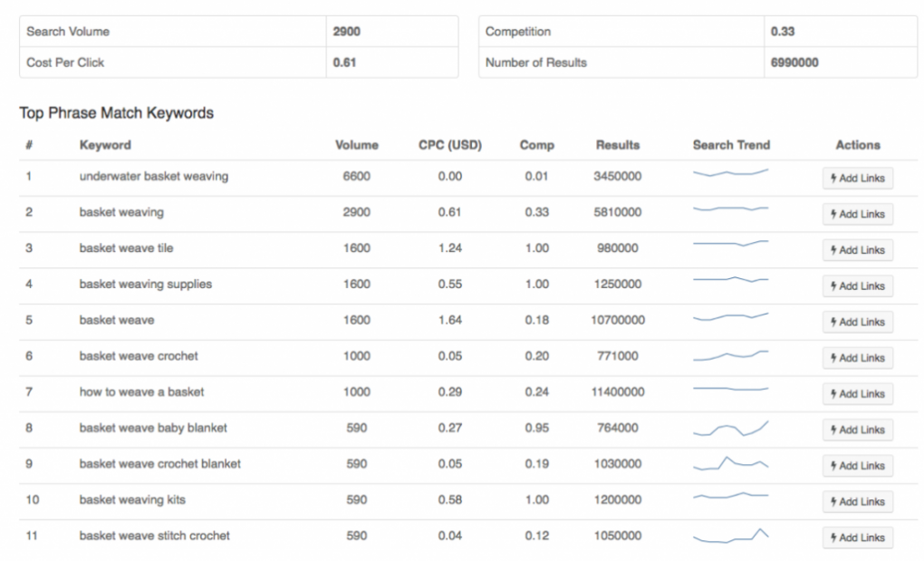Select the Comp column header
This screenshot has height=561, width=924.
click(x=536, y=145)
